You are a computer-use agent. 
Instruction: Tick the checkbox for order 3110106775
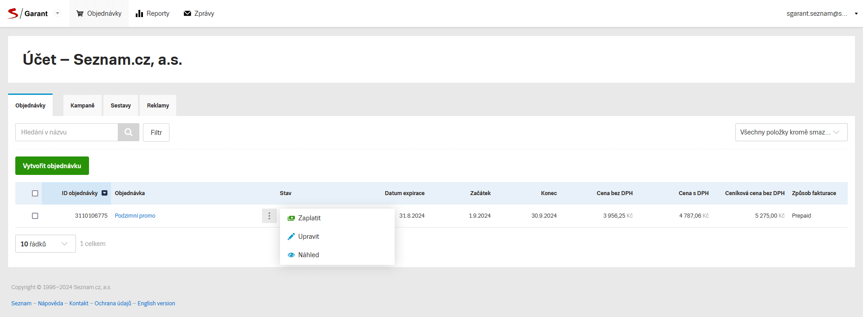(x=35, y=216)
